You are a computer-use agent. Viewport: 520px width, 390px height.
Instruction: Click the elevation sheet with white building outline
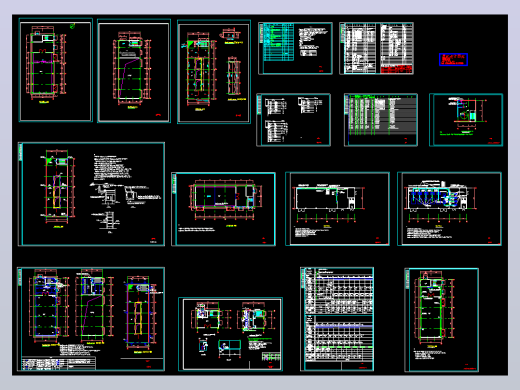(337, 209)
